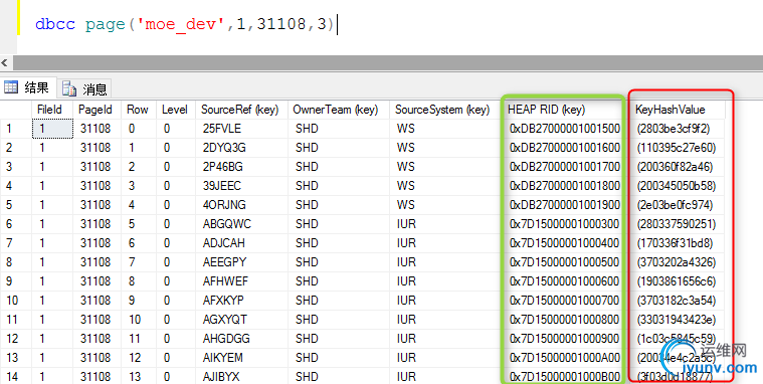Select the Level column header
The width and height of the screenshot is (763, 384).
[x=176, y=110]
